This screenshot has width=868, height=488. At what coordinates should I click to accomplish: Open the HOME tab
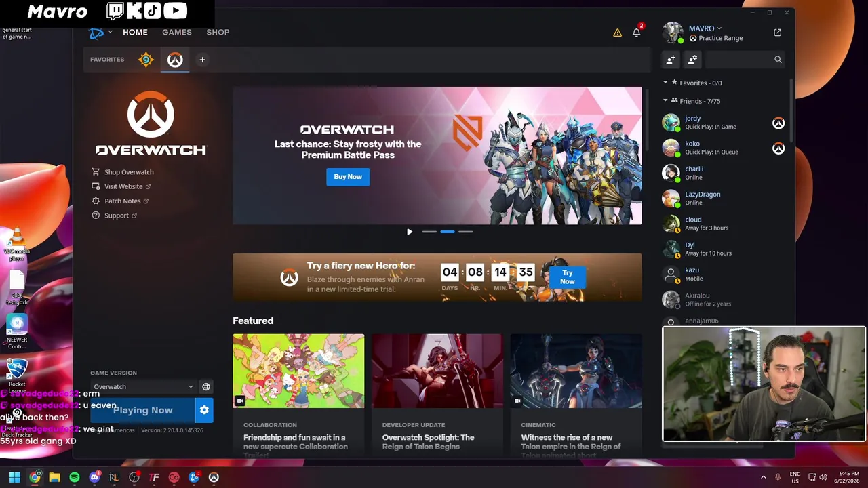pyautogui.click(x=135, y=32)
